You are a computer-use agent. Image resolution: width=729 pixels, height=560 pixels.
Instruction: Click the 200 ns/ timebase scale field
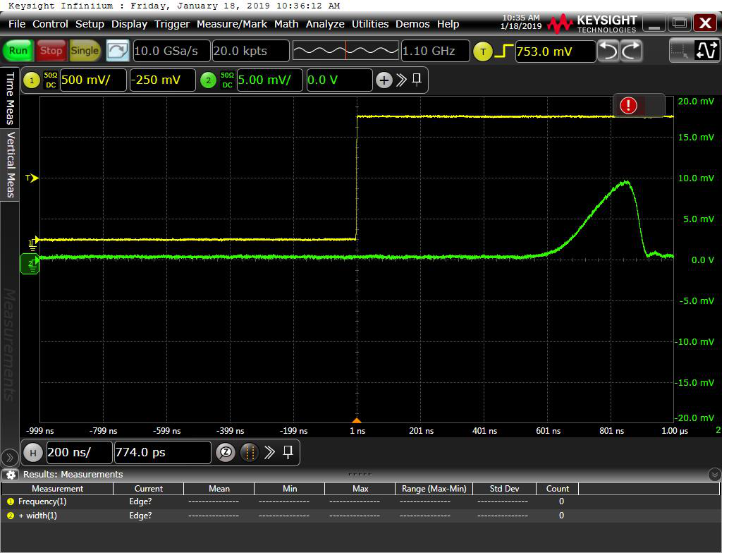[x=78, y=452]
